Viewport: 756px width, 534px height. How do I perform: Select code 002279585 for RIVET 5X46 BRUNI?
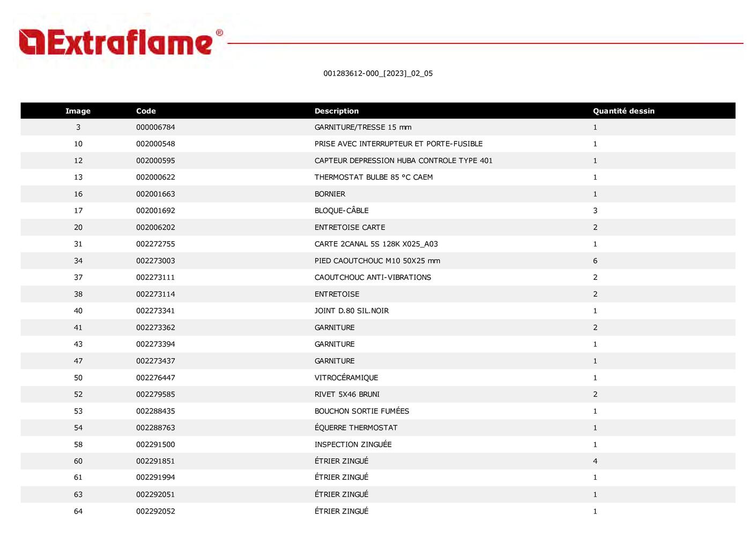155,395
